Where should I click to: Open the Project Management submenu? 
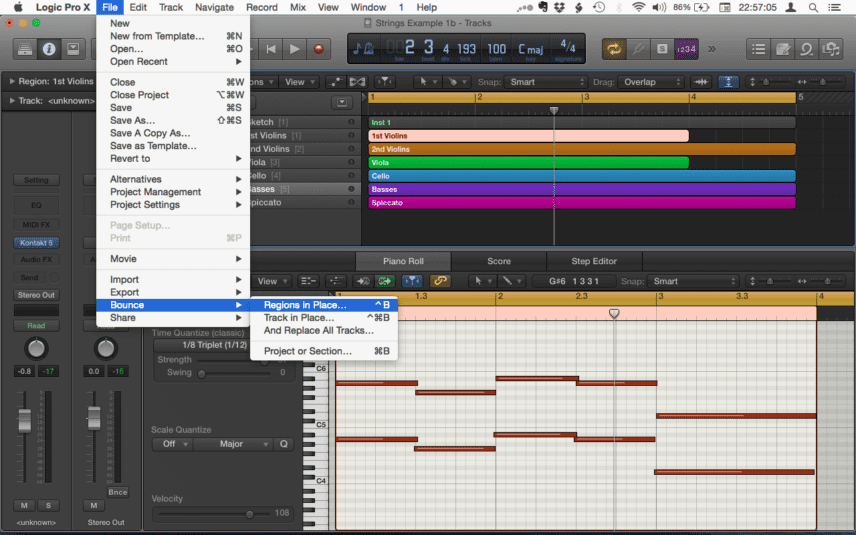point(173,192)
